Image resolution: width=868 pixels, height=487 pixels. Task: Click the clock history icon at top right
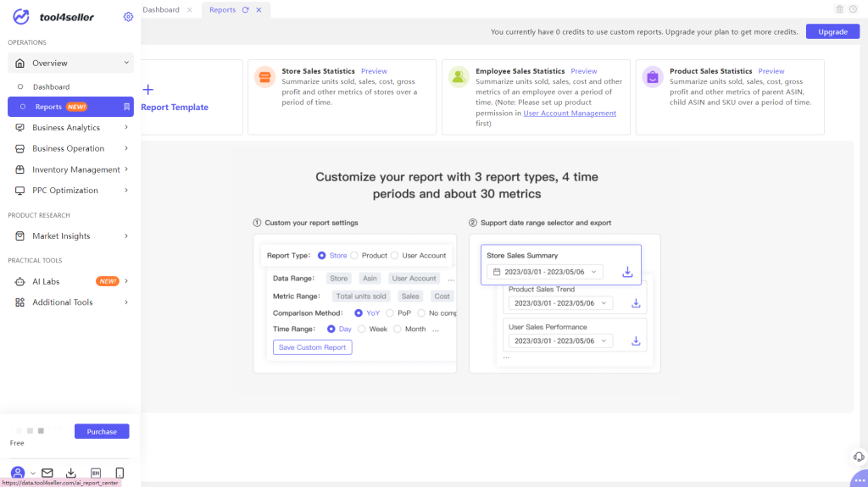[x=854, y=8]
